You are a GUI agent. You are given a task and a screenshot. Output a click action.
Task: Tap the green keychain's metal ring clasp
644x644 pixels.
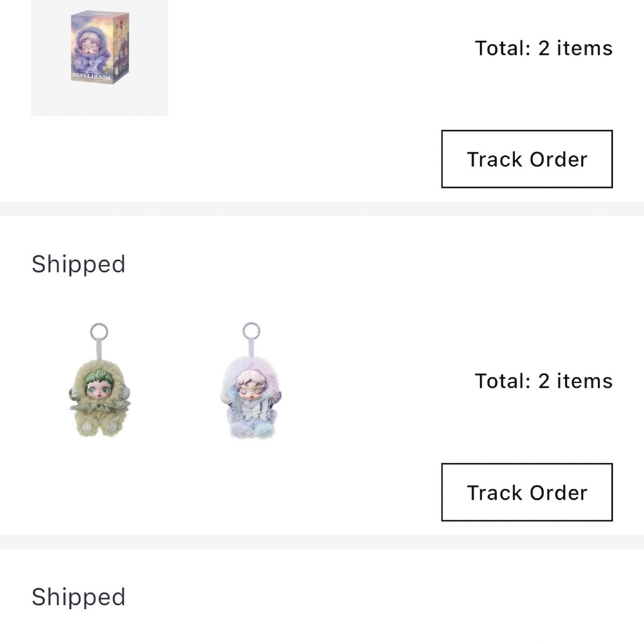click(x=98, y=330)
